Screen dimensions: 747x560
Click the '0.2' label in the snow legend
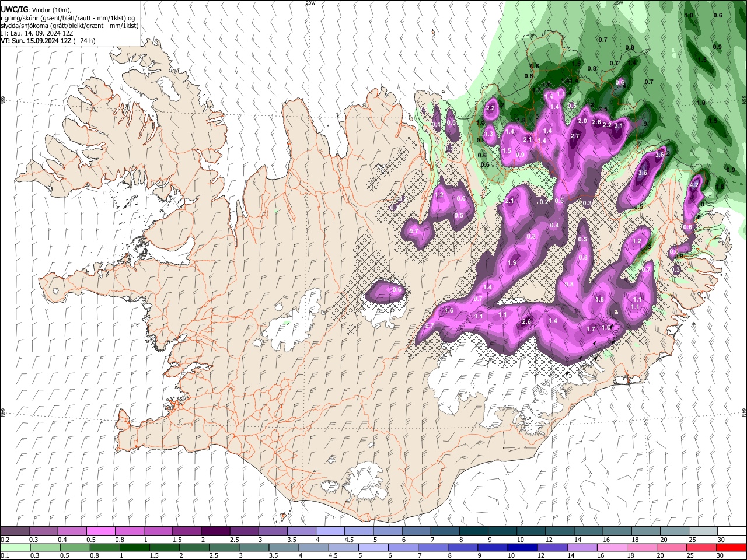(x=5, y=540)
